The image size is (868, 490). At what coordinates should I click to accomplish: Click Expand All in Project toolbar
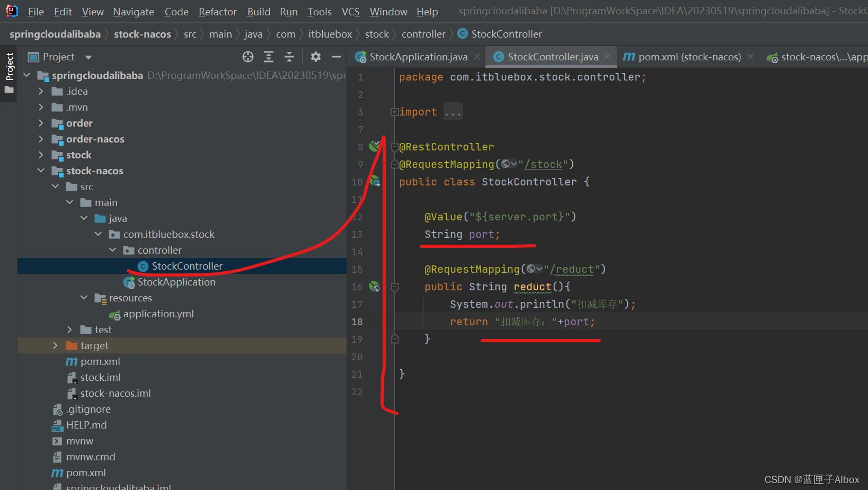(x=269, y=57)
